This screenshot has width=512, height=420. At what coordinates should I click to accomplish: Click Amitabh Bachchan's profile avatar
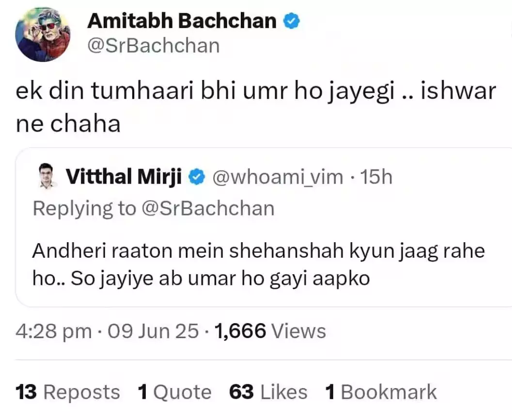pos(43,34)
